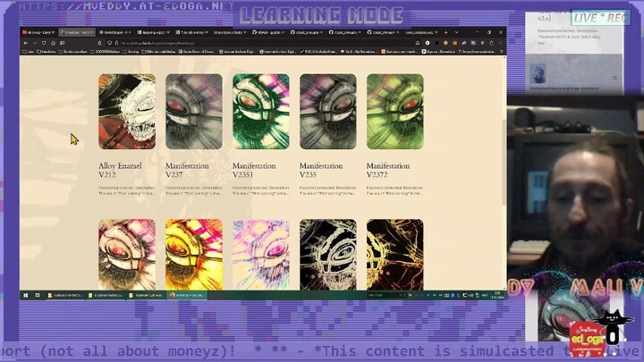
Task: Open the Manifestation V2351 title link
Action: (x=254, y=170)
